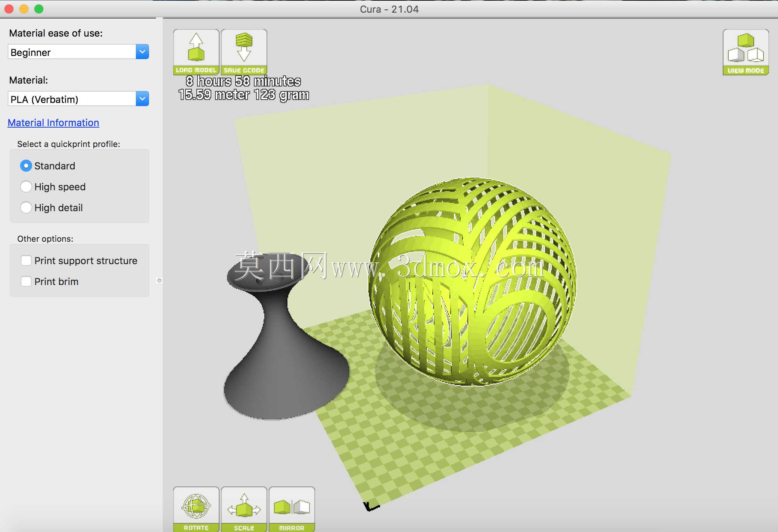The image size is (778, 532).
Task: Open the Material ease of use dropdown
Action: (x=78, y=52)
